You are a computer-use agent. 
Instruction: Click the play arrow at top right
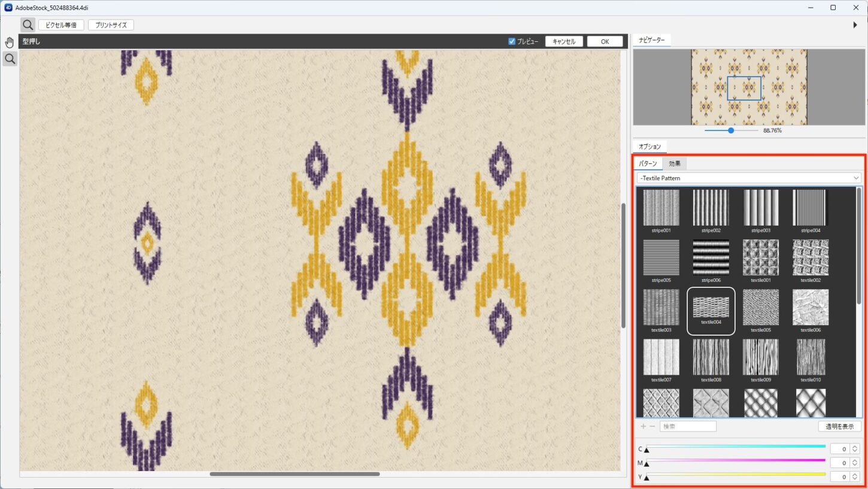[855, 25]
